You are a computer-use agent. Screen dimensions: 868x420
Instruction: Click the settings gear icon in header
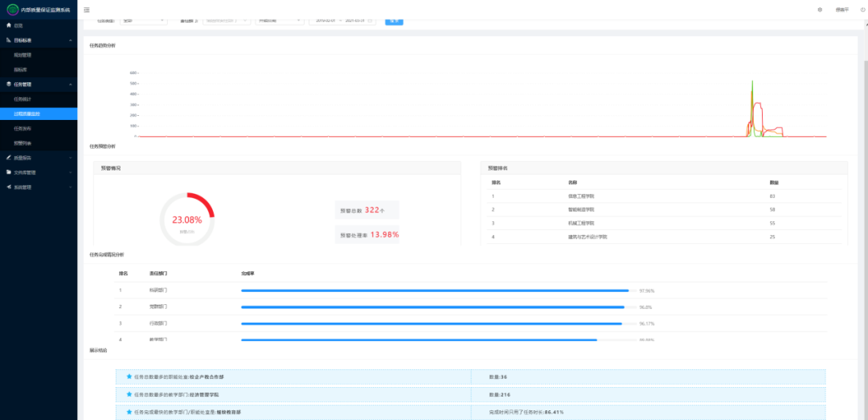(820, 10)
